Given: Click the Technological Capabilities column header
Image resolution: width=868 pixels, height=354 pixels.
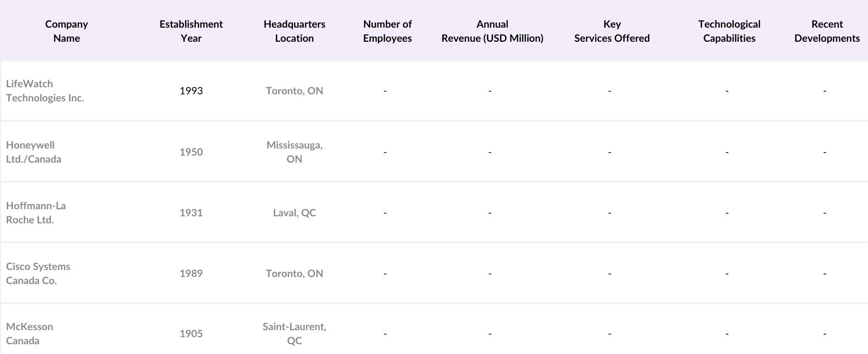Looking at the screenshot, I should tap(729, 31).
